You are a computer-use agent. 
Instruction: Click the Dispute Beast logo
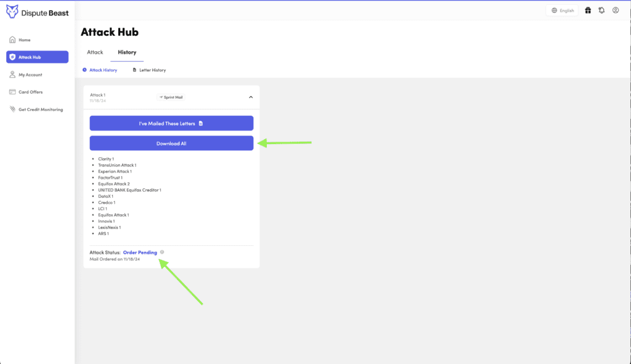[x=38, y=12]
